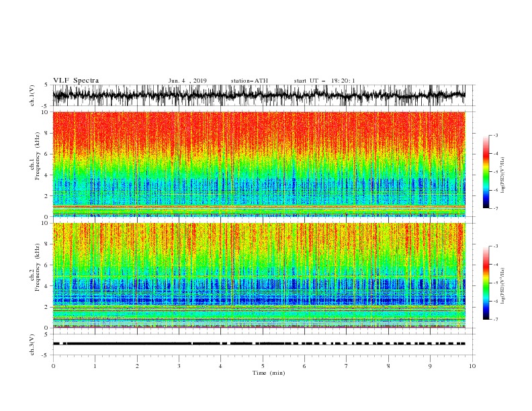Viewport: 532px width, 411px height.
Task: Click time tick label '9' on the x-axis
Action: click(430, 366)
